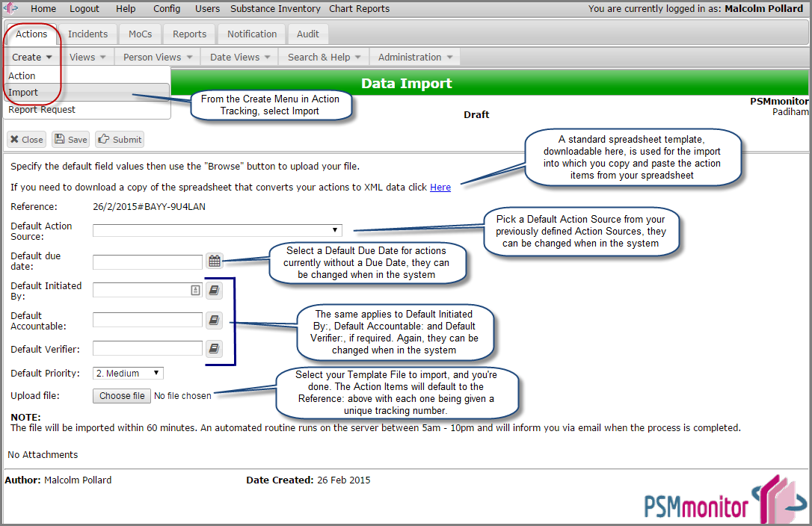The image size is (812, 526).
Task: Click the Save button
Action: point(70,140)
